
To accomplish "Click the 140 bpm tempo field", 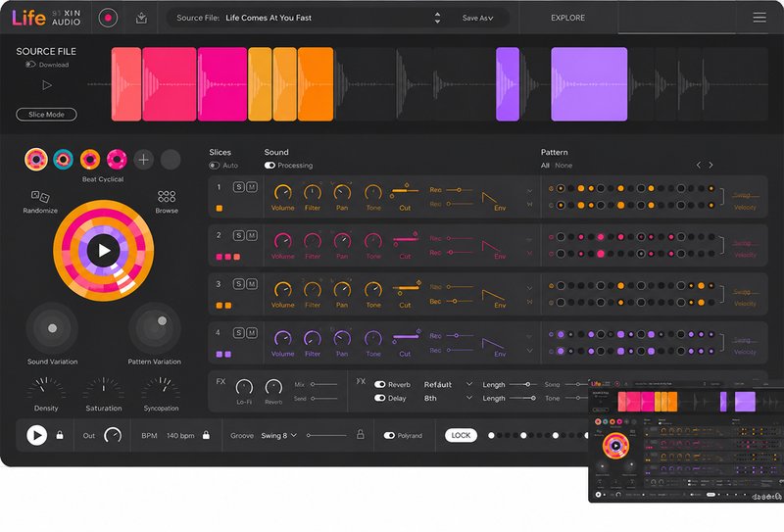I will [180, 436].
